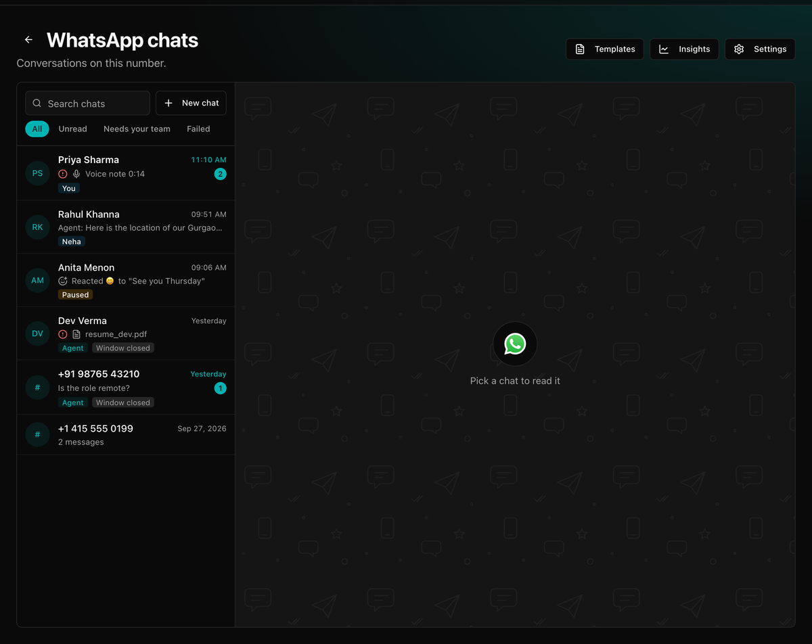Viewport: 812px width, 644px height.
Task: Click the DV avatar of Dev Verma
Action: tap(37, 333)
